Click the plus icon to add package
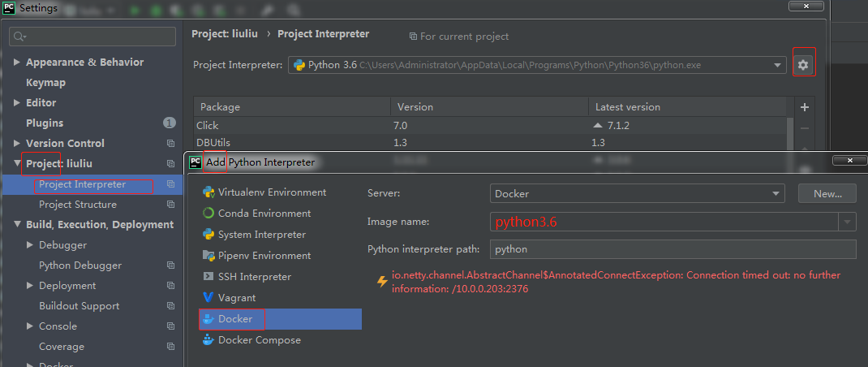The height and width of the screenshot is (367, 868). click(x=804, y=107)
